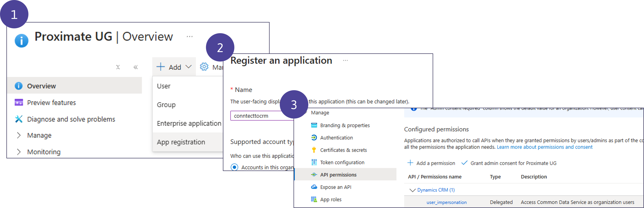Open the App roles section

pyautogui.click(x=331, y=199)
